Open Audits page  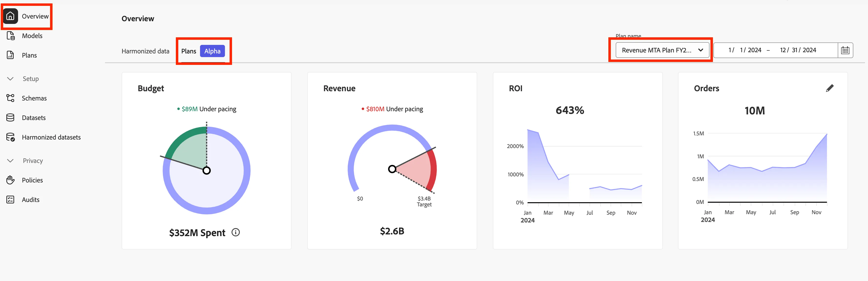[31, 200]
